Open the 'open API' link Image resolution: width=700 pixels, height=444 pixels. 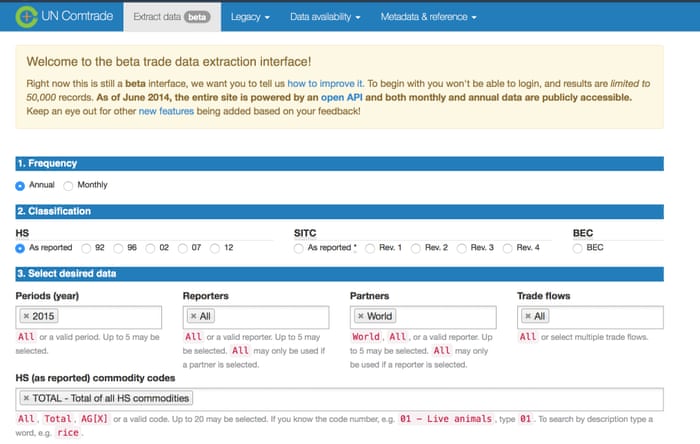click(342, 97)
